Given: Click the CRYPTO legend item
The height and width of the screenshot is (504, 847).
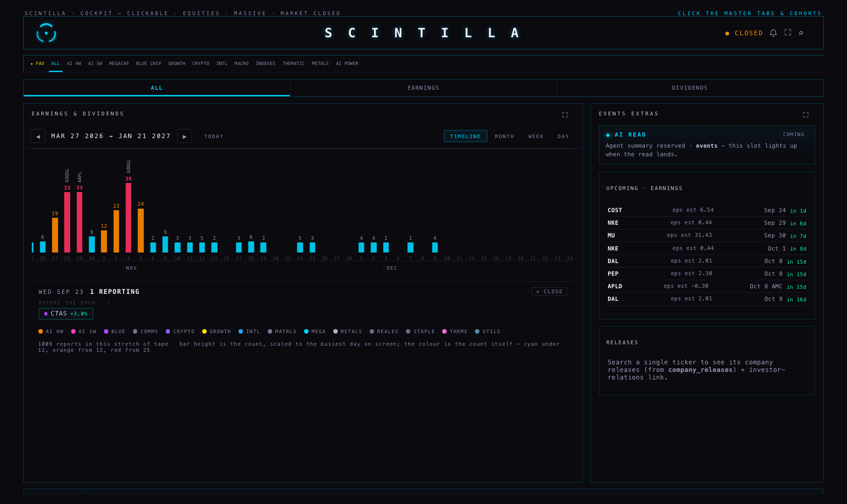Looking at the screenshot, I should [x=180, y=332].
